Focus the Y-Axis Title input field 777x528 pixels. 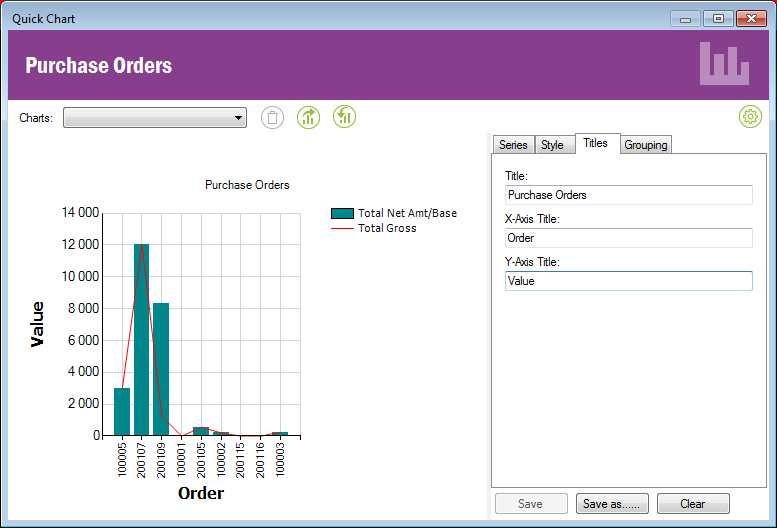click(x=628, y=281)
